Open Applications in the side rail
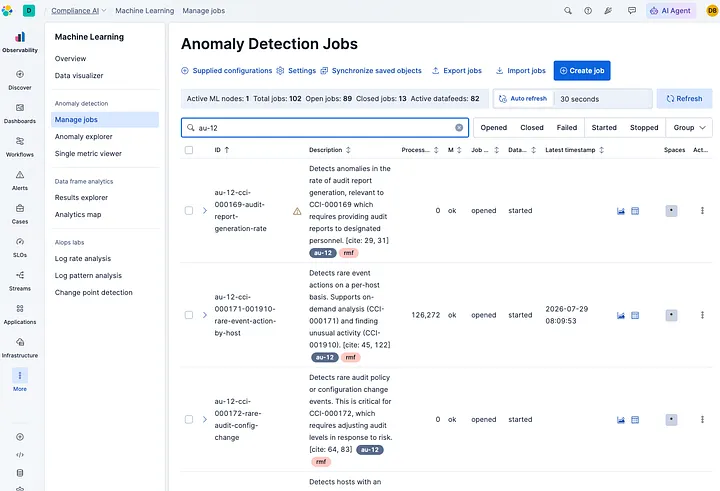Screen dimensions: 720x491 point(20,315)
